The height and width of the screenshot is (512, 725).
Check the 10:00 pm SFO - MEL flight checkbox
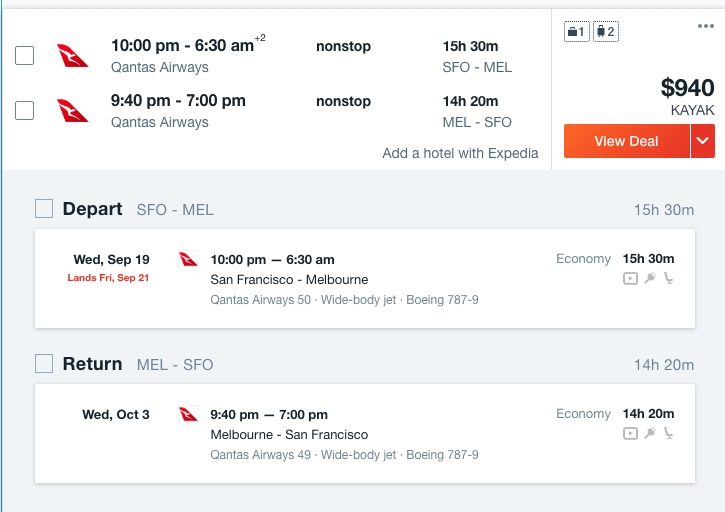[x=25, y=56]
